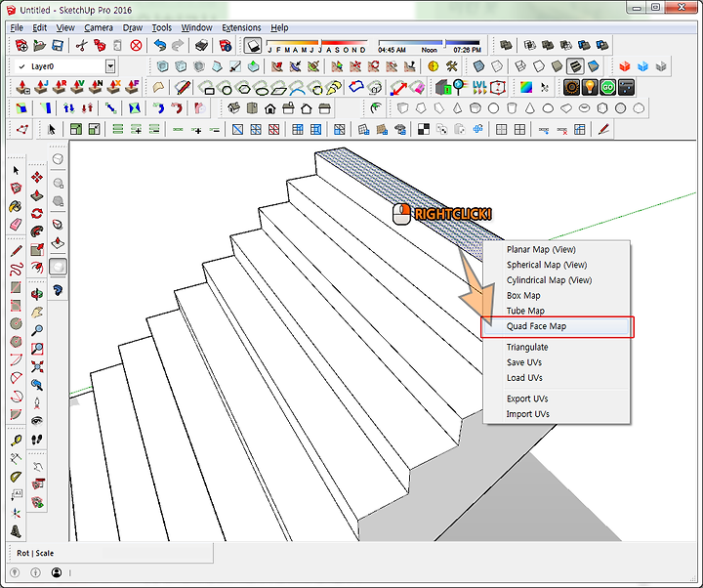Click the Save floppy disk icon
The image size is (703, 588).
point(58,45)
